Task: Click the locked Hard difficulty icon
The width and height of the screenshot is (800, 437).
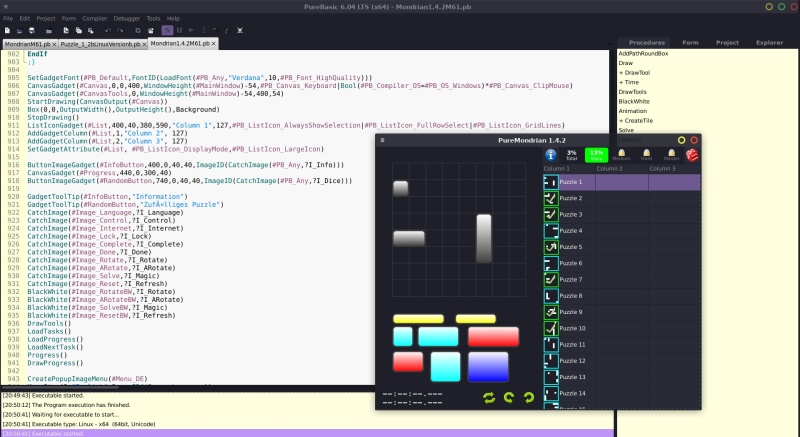Action: click(x=646, y=155)
